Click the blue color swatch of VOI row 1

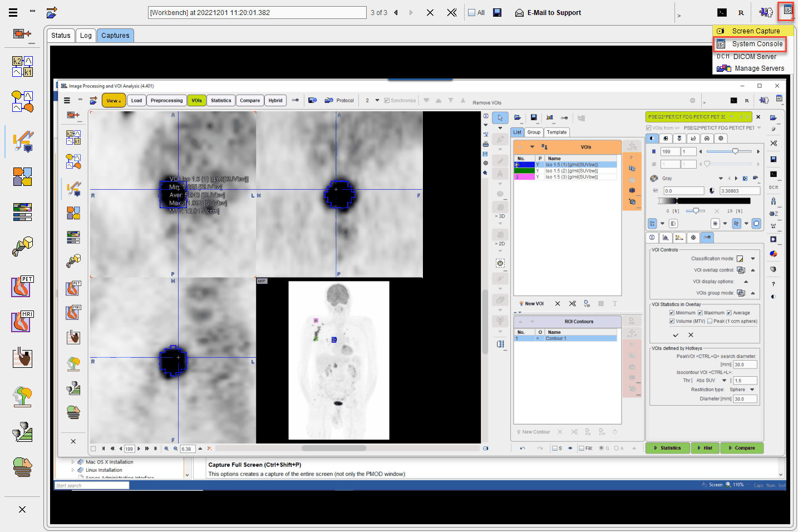coord(524,165)
